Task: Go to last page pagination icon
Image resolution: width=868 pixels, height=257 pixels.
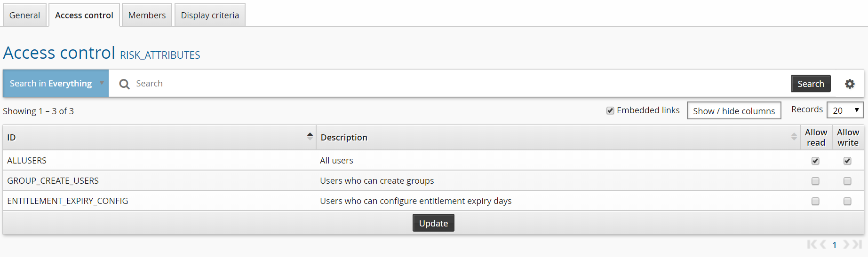Action: click(857, 244)
